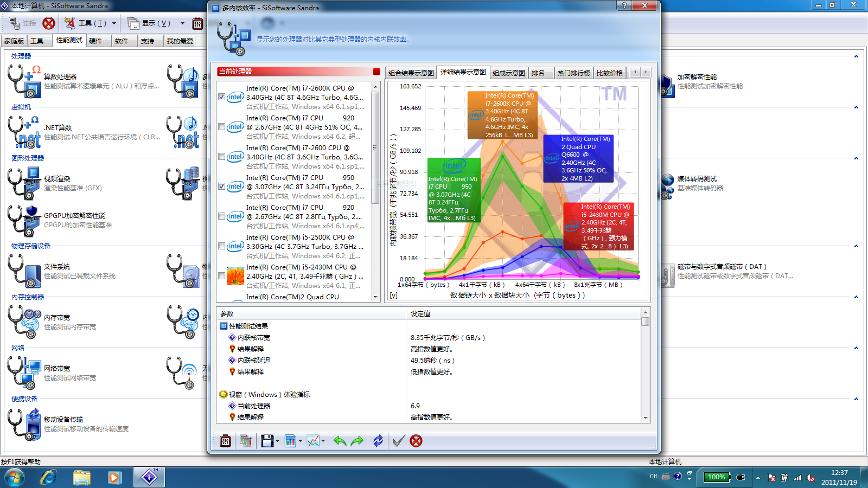Switch to the 热门排行榜 tab

(573, 73)
